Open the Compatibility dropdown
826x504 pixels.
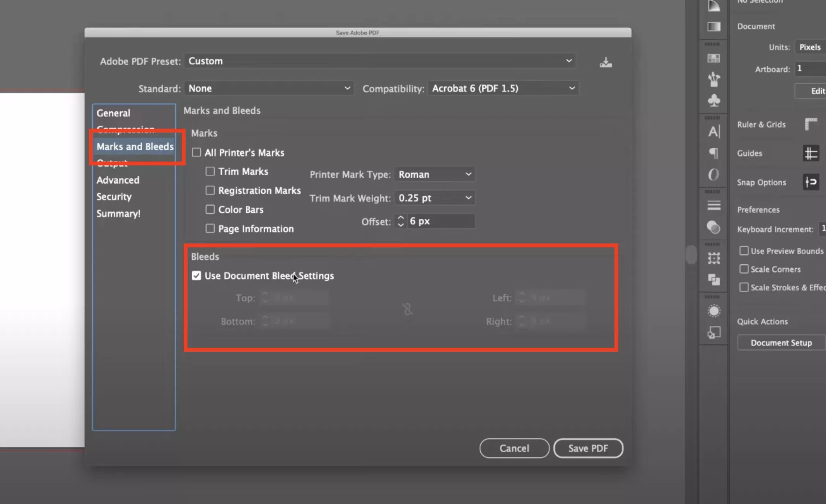coord(503,88)
